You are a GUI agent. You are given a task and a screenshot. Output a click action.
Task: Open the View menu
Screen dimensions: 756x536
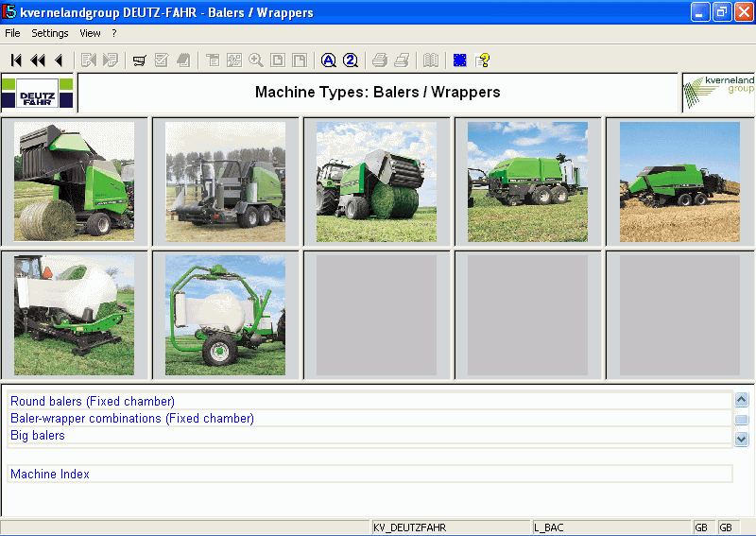90,33
